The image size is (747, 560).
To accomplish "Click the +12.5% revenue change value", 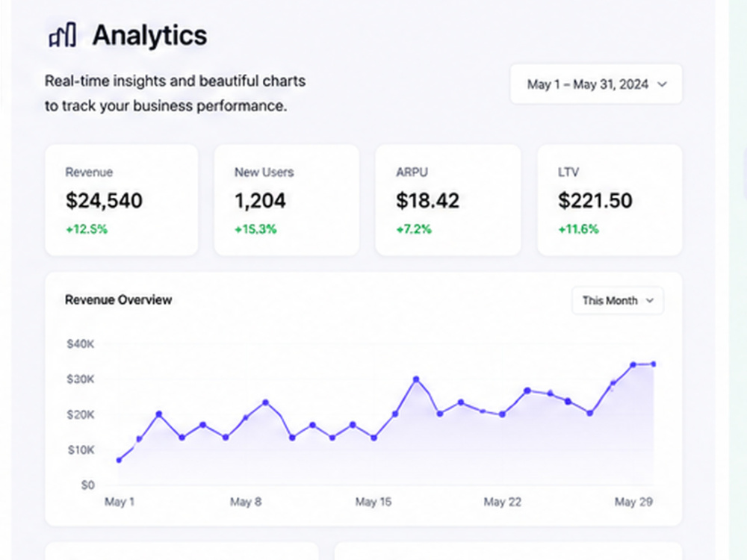I will (x=87, y=229).
